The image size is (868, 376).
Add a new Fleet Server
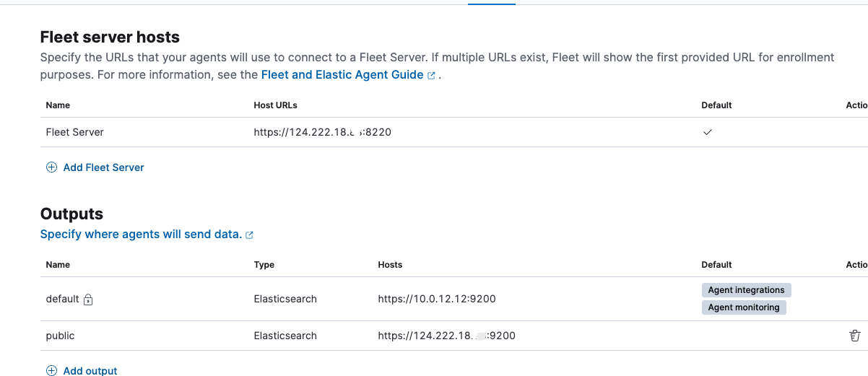(95, 167)
